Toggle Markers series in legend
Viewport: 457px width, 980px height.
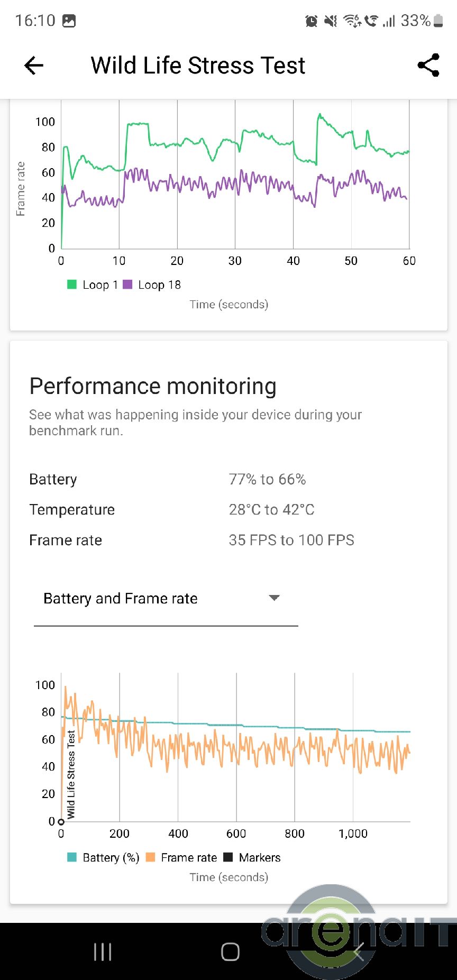click(x=252, y=857)
